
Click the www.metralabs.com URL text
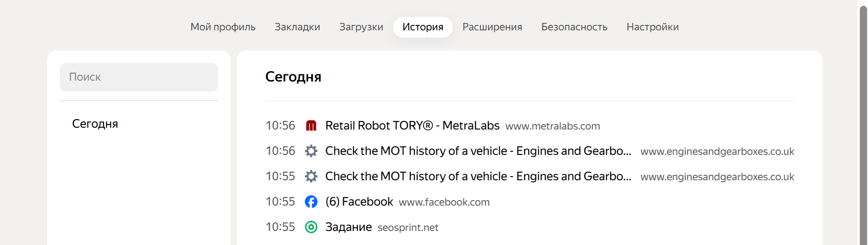click(x=552, y=126)
